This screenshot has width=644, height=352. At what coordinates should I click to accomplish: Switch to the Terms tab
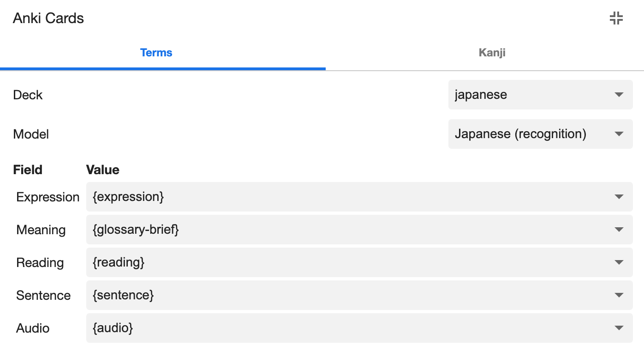click(156, 53)
